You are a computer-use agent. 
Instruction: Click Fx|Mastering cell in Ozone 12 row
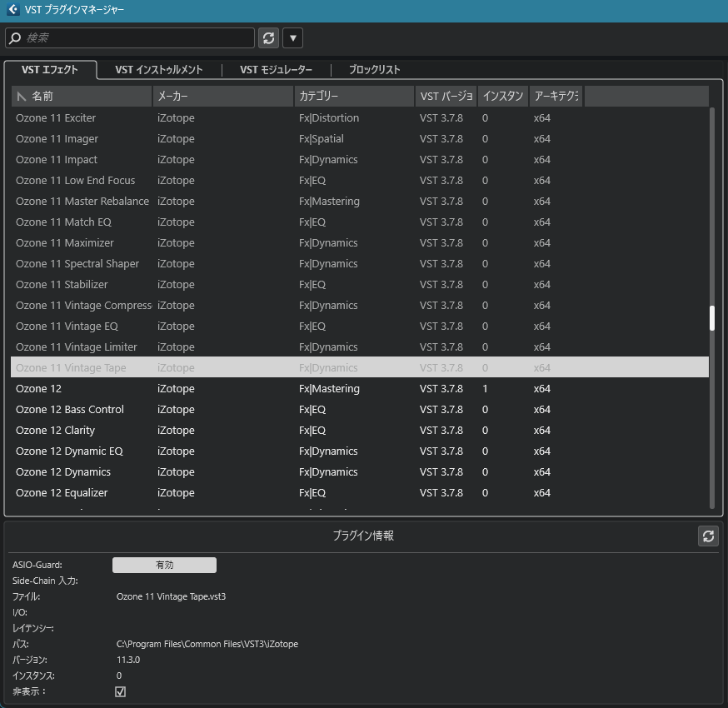329,389
